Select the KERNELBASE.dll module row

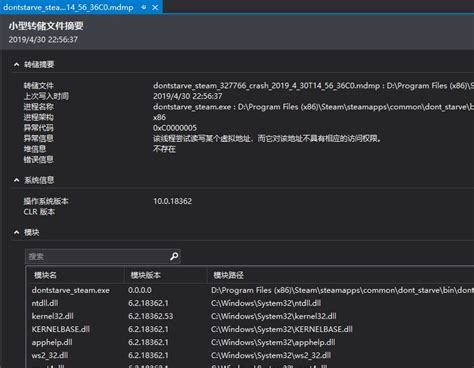(x=251, y=329)
